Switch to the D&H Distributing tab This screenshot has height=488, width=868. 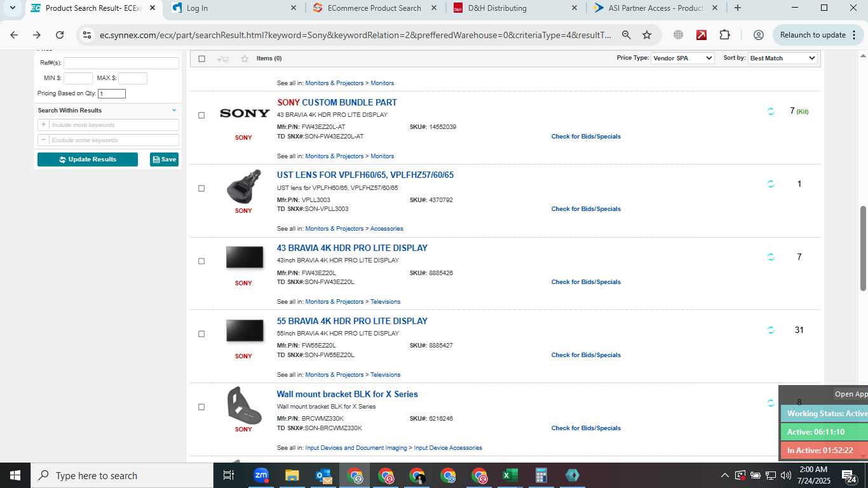point(515,8)
